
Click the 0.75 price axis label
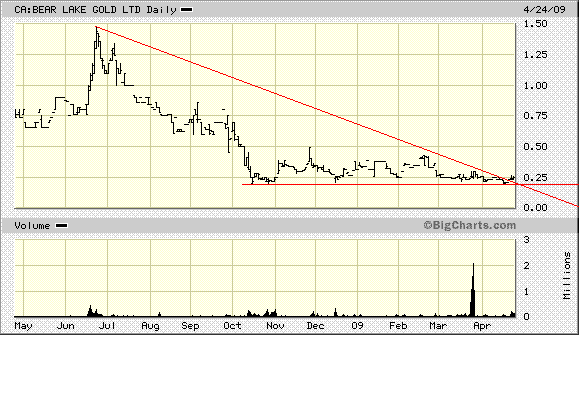[535, 116]
